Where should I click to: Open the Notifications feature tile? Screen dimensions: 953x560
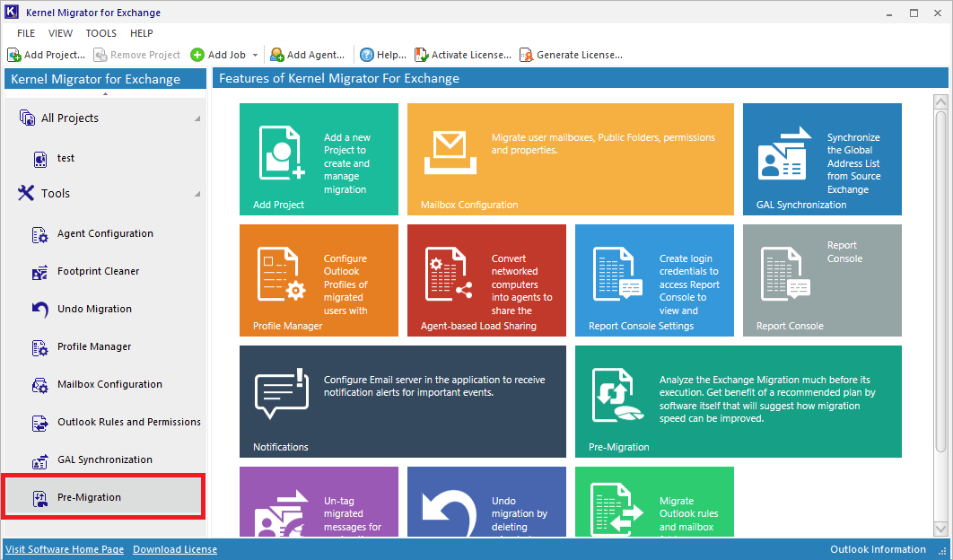[402, 401]
